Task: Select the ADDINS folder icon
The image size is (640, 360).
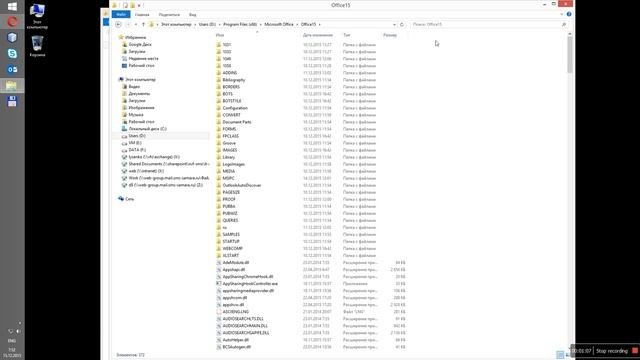Action: click(218, 73)
